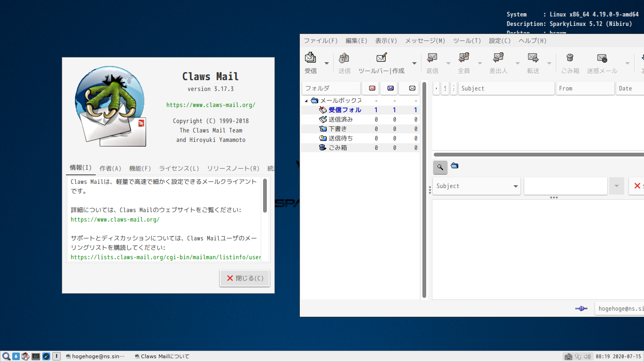
Task: Toggle the quick search magnifier button
Action: tap(440, 167)
